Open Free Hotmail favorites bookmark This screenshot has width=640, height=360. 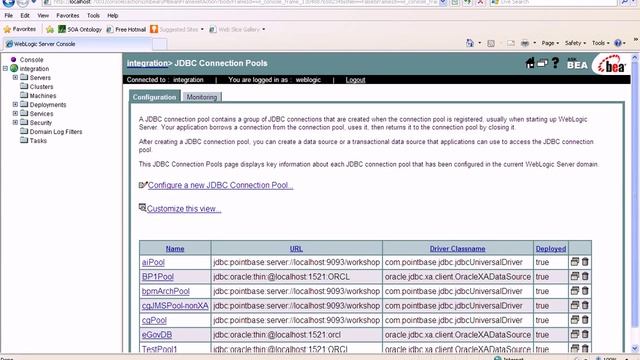[x=126, y=29]
